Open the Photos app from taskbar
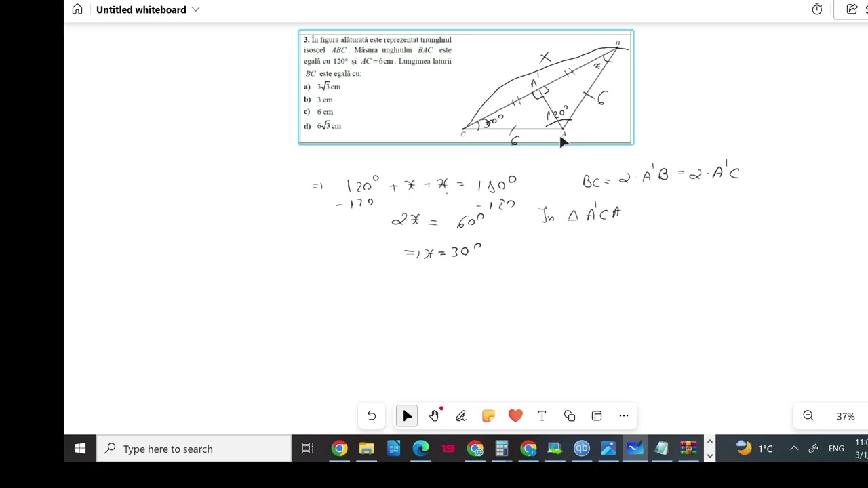This screenshot has height=488, width=868. 608,449
